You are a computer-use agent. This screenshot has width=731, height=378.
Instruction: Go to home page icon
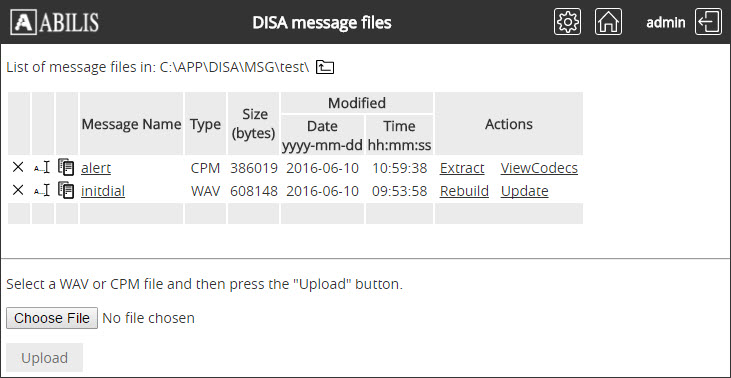coord(608,22)
